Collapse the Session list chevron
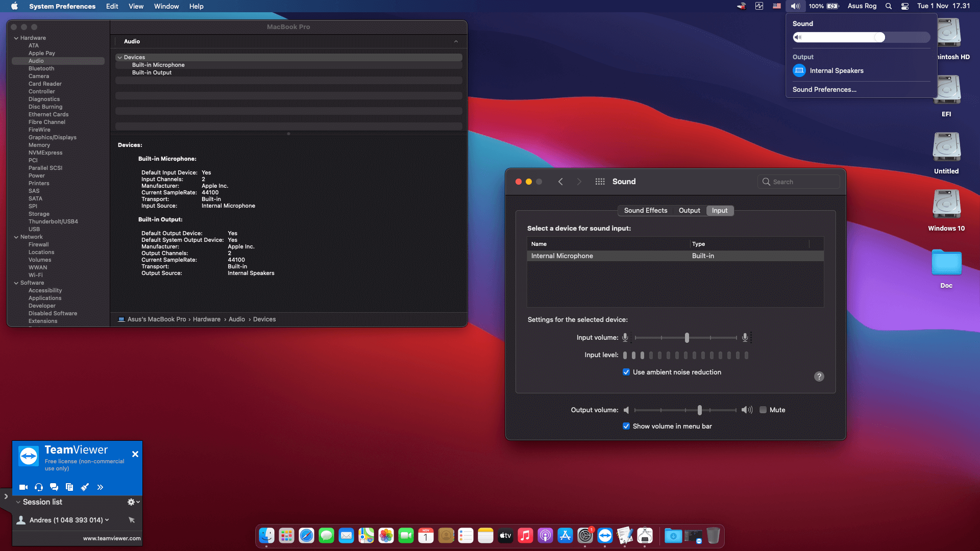The height and width of the screenshot is (551, 980). coord(18,502)
